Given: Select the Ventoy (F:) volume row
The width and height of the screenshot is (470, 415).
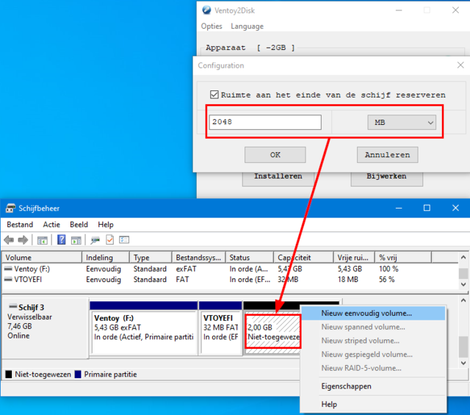Looking at the screenshot, I should coord(230,269).
